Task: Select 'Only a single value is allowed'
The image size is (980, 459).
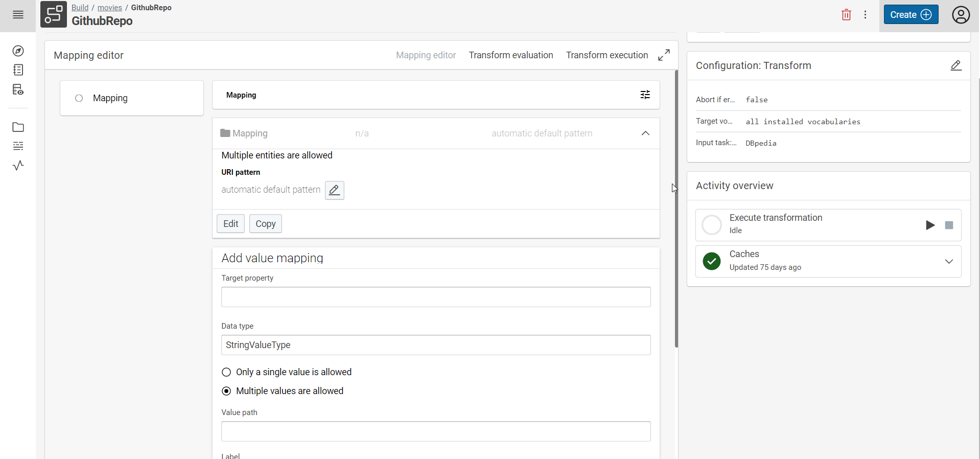Action: [x=226, y=372]
